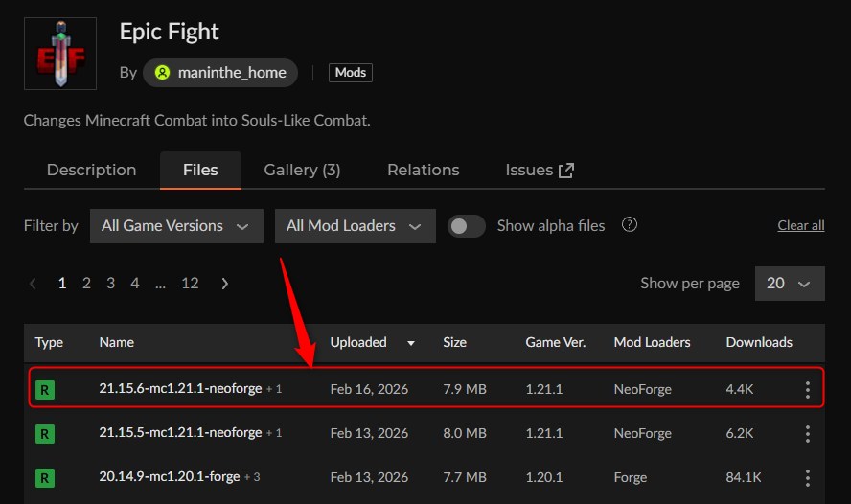Viewport: 851px width, 504px height.
Task: Open file 21.15.5-mc1.21.1-neoforge
Action: click(180, 432)
